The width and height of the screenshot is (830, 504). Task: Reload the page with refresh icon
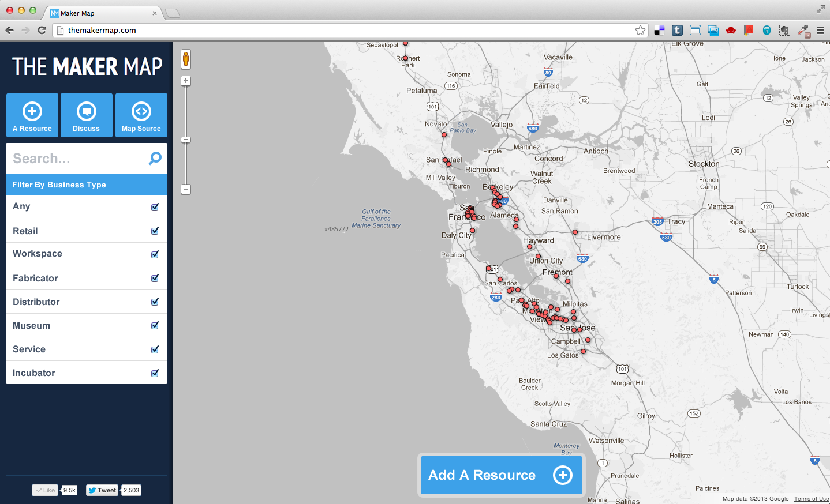click(x=42, y=30)
